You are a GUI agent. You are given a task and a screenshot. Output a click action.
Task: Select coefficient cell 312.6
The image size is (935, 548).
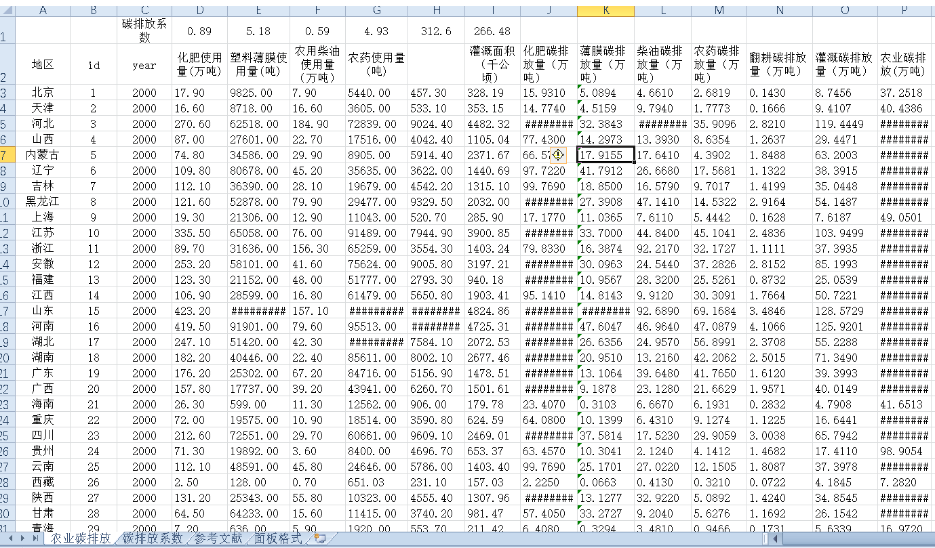(x=436, y=30)
